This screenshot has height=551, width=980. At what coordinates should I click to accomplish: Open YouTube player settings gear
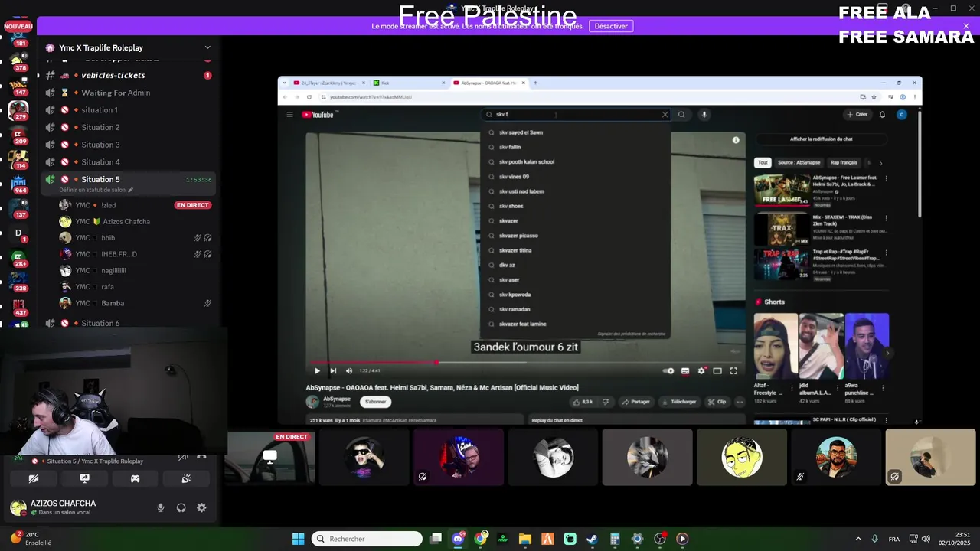(701, 371)
